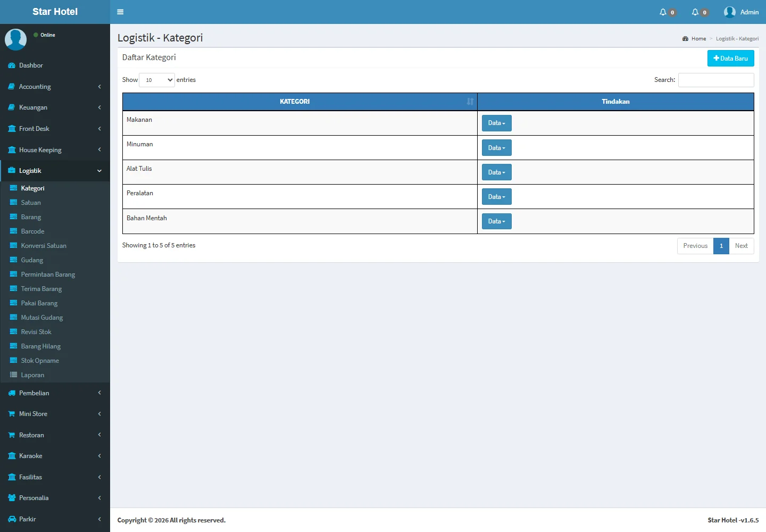This screenshot has width=766, height=532.
Task: Open the Satuan submenu item
Action: [31, 203]
